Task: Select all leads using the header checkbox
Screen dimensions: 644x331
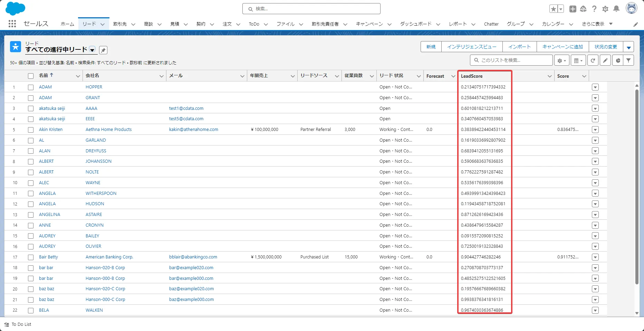Action: point(30,76)
